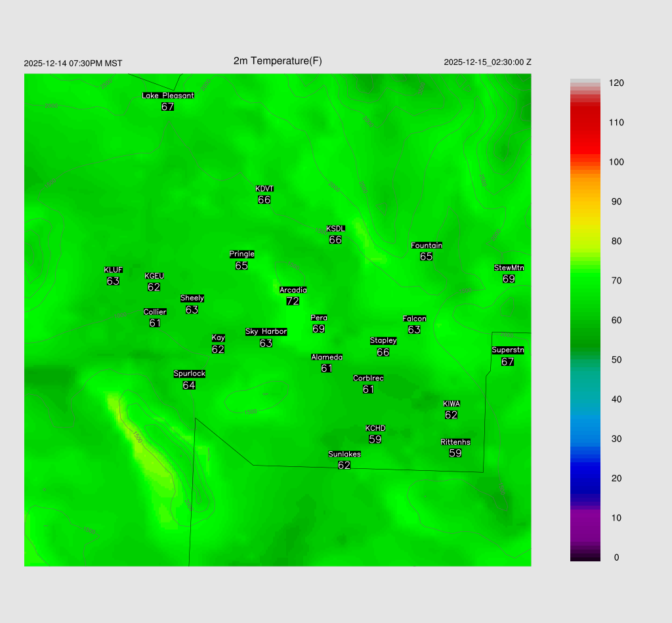
Task: Click the Lake Pleasant station label
Action: (168, 96)
